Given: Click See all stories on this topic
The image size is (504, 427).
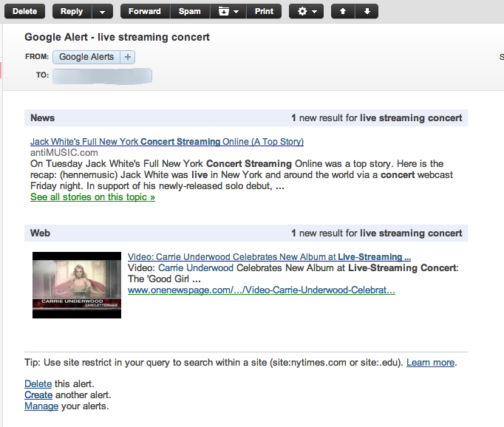Looking at the screenshot, I should [92, 197].
